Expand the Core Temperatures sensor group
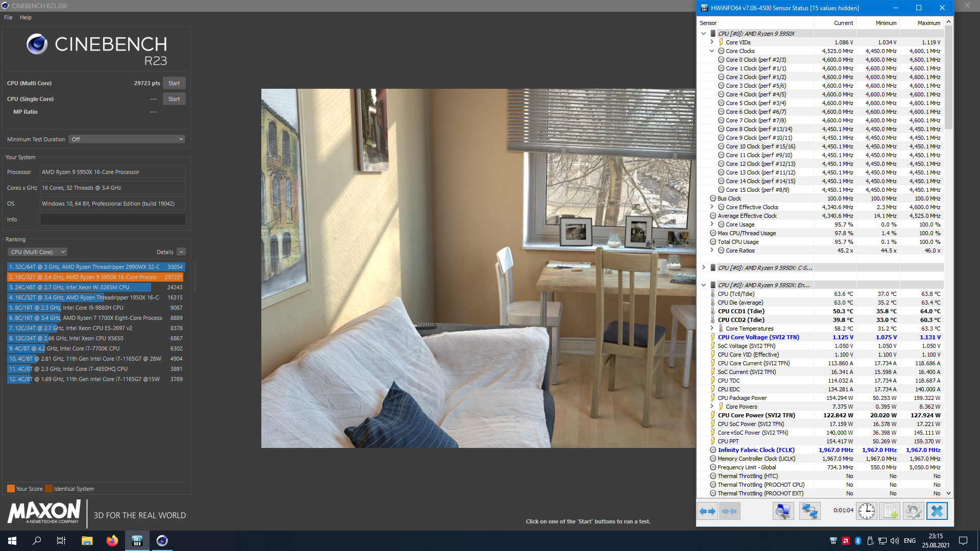The width and height of the screenshot is (980, 551). [x=712, y=329]
